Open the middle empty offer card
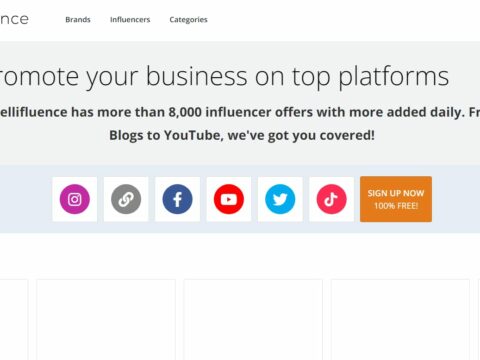This screenshot has height=360, width=480. pyautogui.click(x=253, y=319)
